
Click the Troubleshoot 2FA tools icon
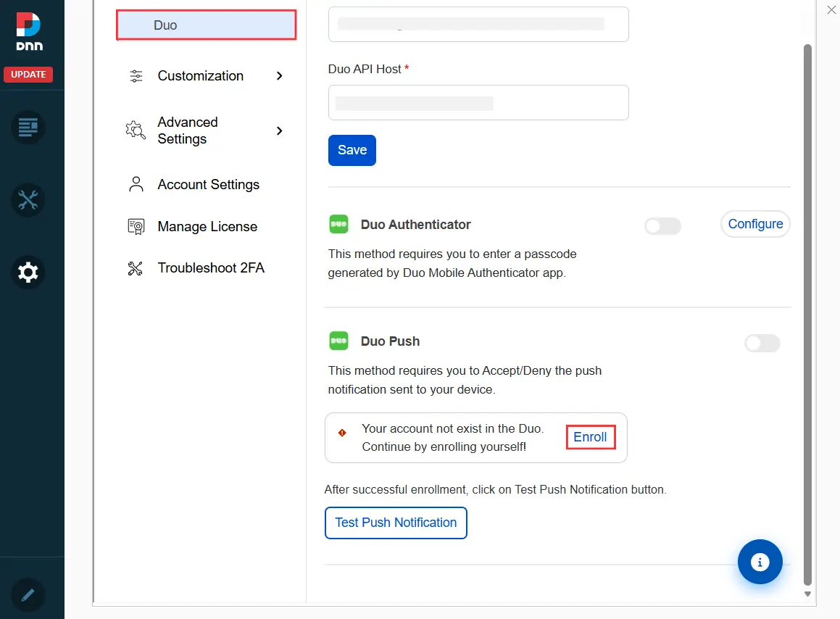coord(136,268)
